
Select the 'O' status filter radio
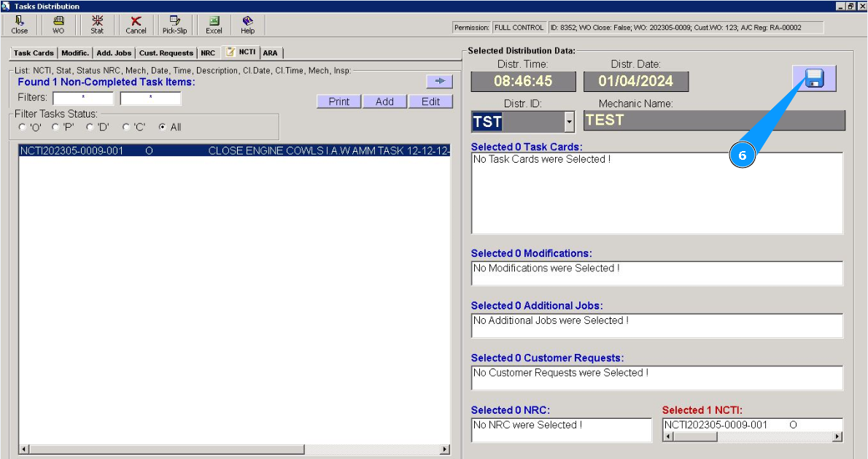(22, 128)
